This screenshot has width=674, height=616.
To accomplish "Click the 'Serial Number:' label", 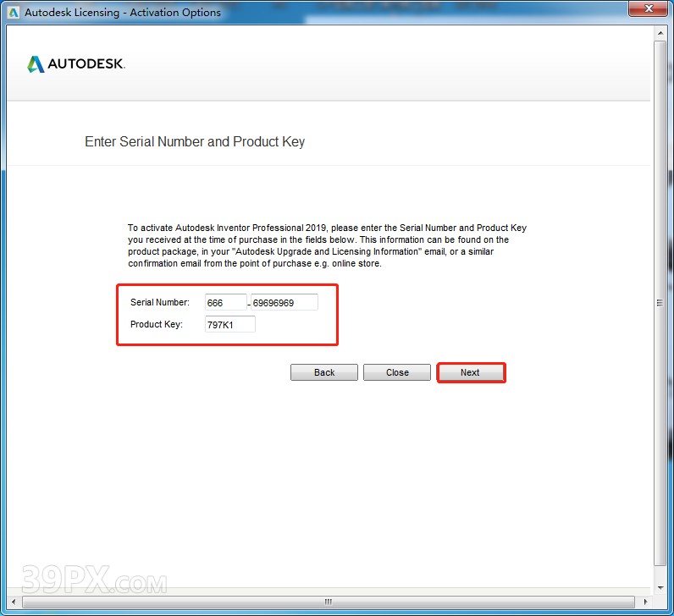I will tap(160, 302).
